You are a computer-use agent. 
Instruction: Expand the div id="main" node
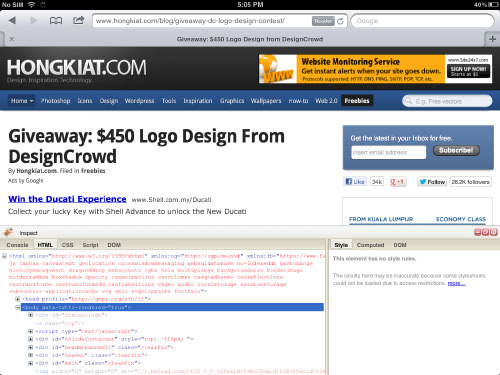(30, 363)
